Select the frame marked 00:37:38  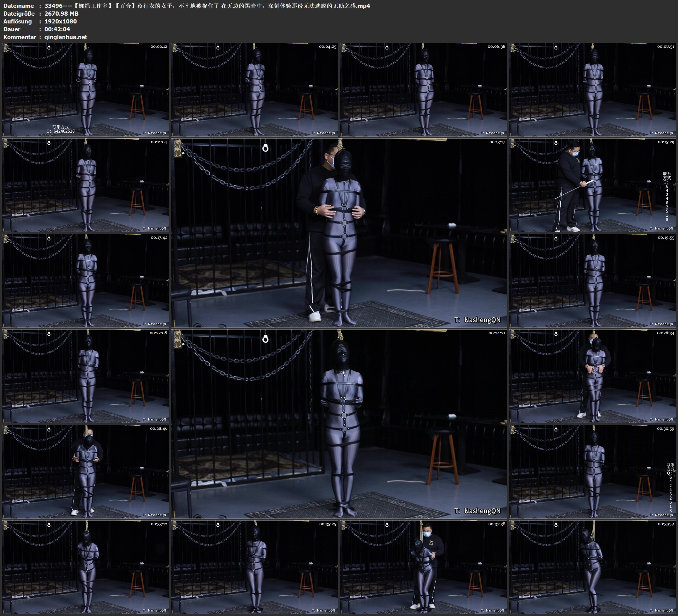pyautogui.click(x=424, y=567)
